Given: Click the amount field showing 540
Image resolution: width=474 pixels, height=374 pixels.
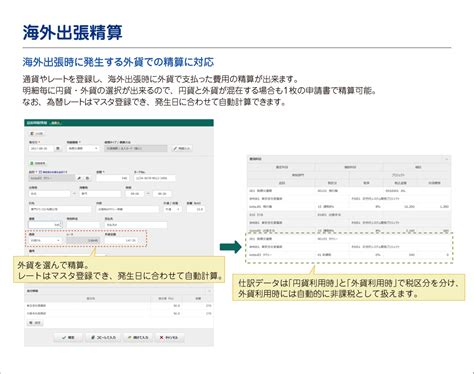Looking at the screenshot, I should (x=112, y=178).
